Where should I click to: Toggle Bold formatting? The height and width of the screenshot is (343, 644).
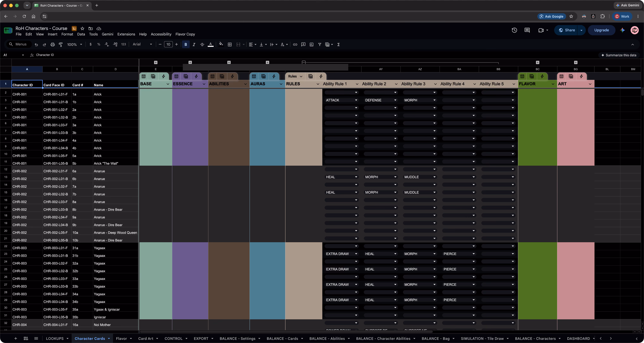point(186,44)
